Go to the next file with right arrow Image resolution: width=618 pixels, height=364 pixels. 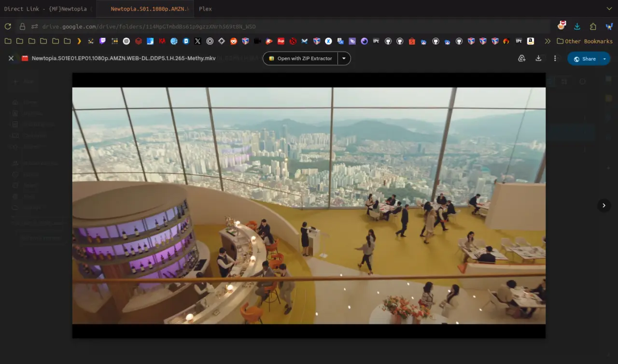pyautogui.click(x=604, y=205)
